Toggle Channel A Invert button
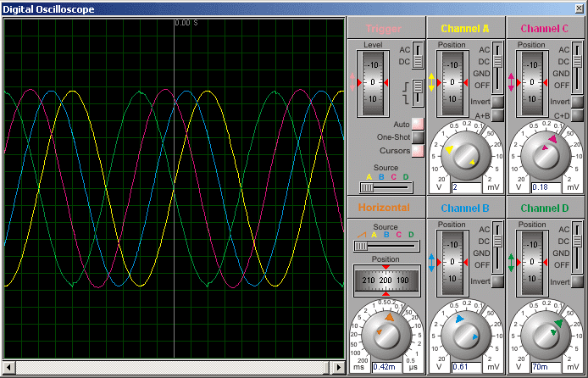 click(x=497, y=102)
